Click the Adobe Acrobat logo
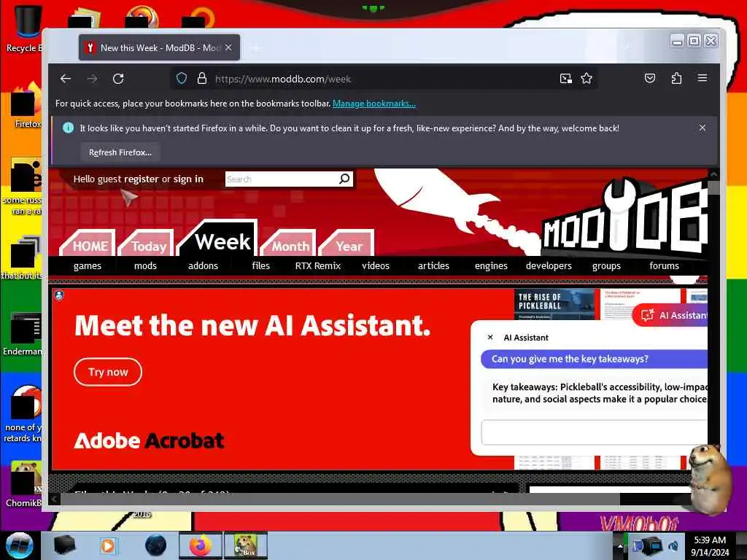 pyautogui.click(x=149, y=440)
